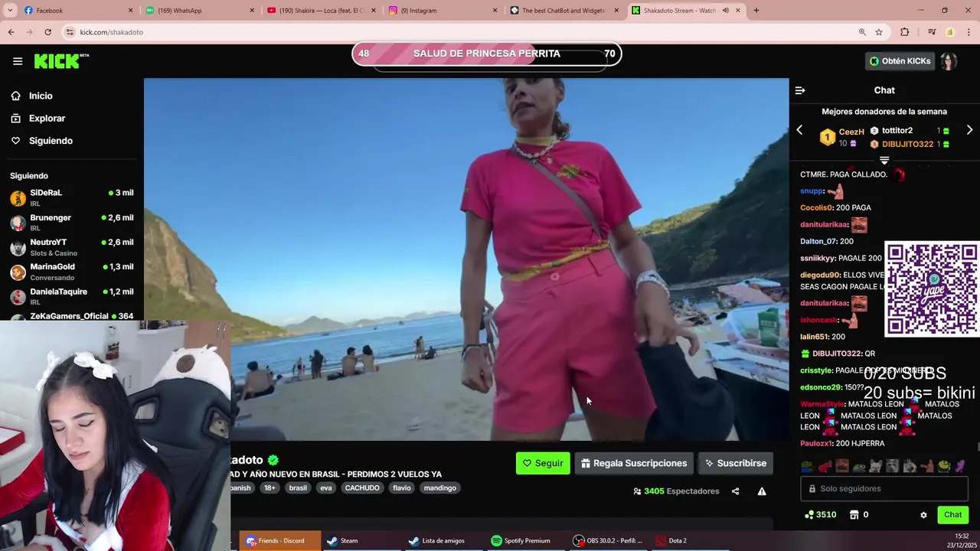The width and height of the screenshot is (980, 551).
Task: Open SiDeRaL channel in following list
Action: click(x=72, y=197)
